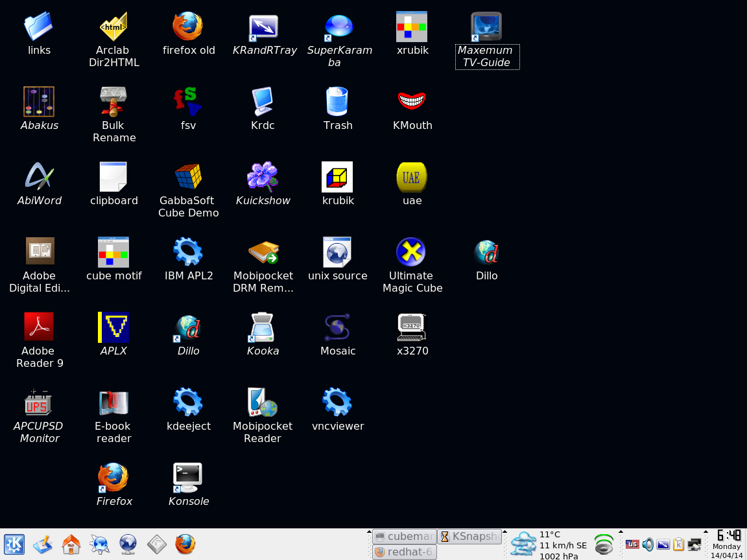The width and height of the screenshot is (747, 560).
Task: Click the Firefox shortcut beside Konsole
Action: pos(113,478)
